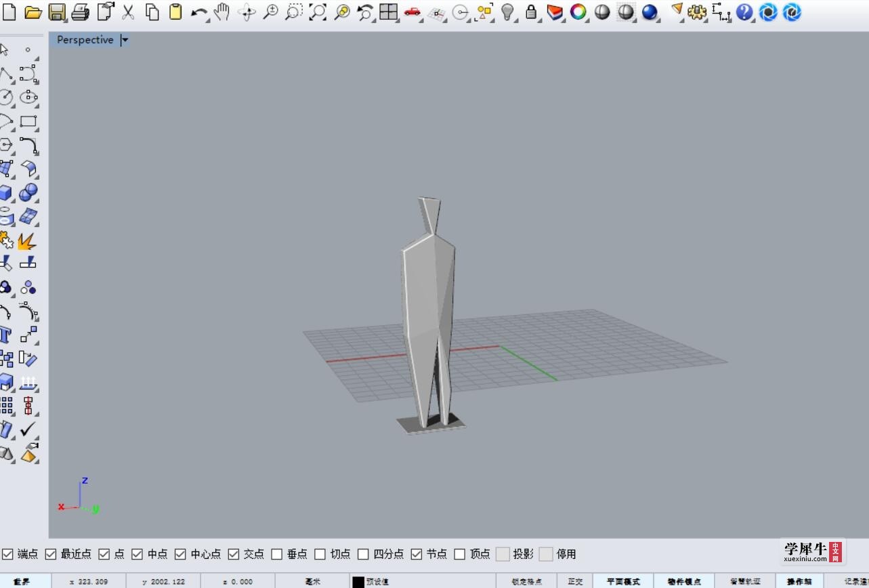
Task: Select the Explode tool
Action: point(27,241)
